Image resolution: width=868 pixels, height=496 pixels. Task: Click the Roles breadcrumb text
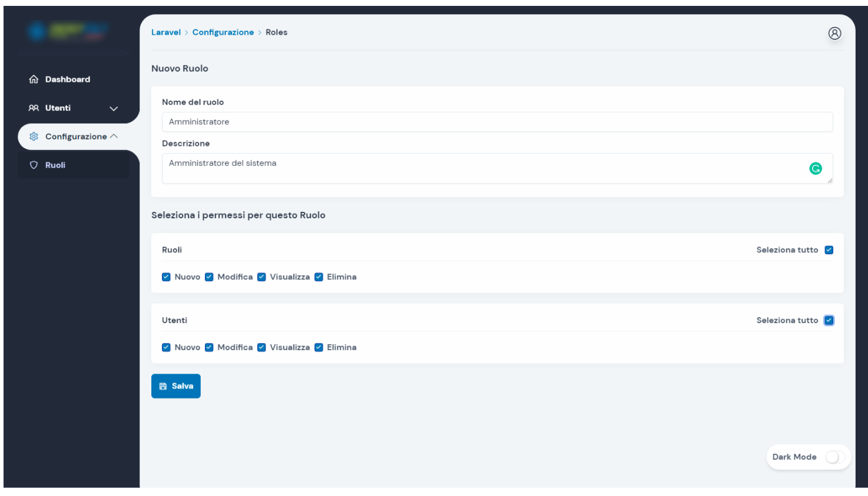276,32
